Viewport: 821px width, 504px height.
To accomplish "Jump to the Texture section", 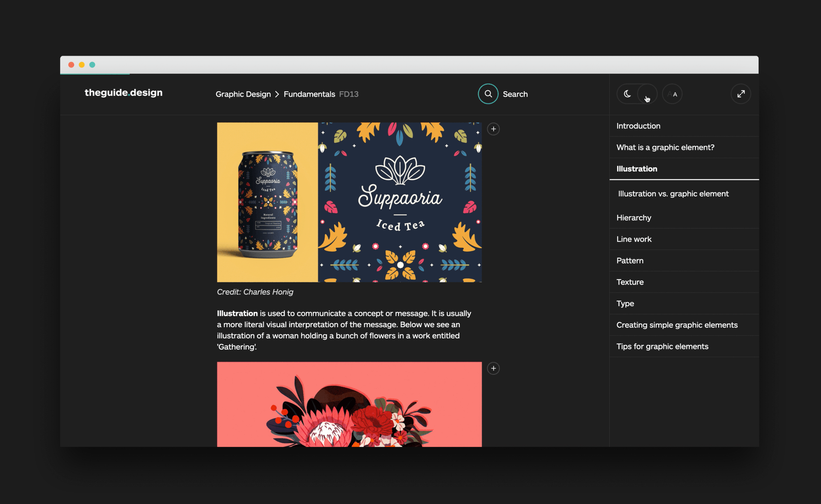I will tap(630, 282).
